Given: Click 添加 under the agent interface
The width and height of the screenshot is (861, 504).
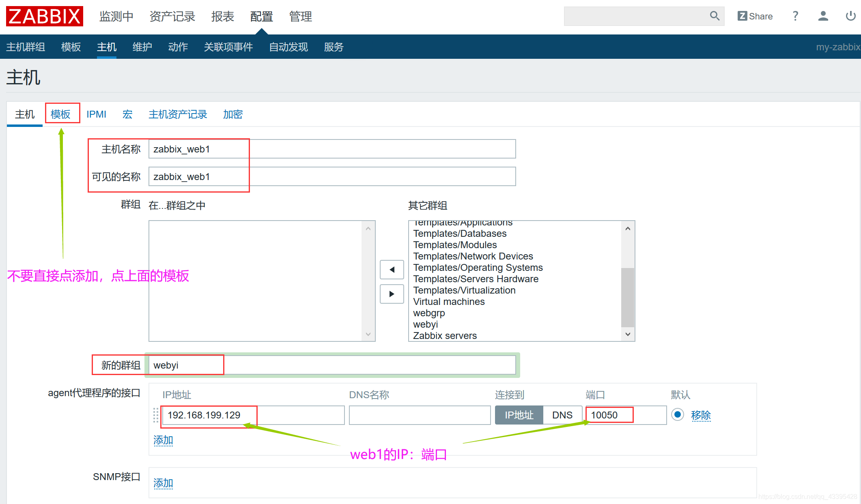Looking at the screenshot, I should point(163,440).
